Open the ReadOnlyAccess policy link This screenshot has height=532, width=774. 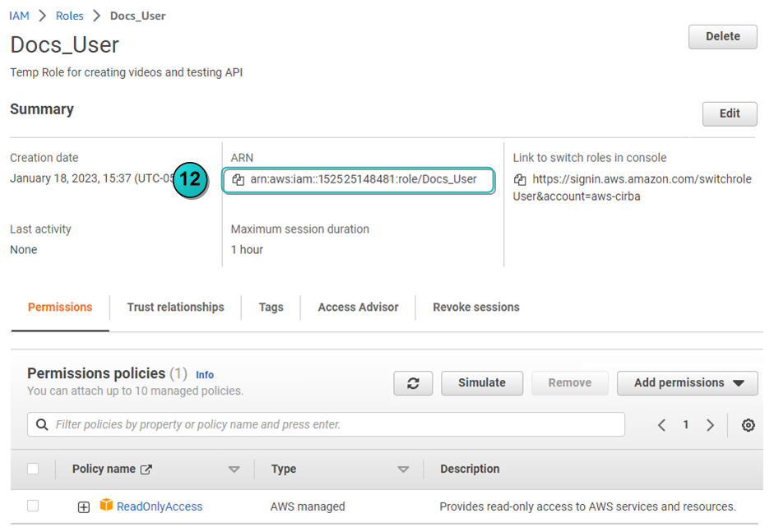(x=160, y=507)
